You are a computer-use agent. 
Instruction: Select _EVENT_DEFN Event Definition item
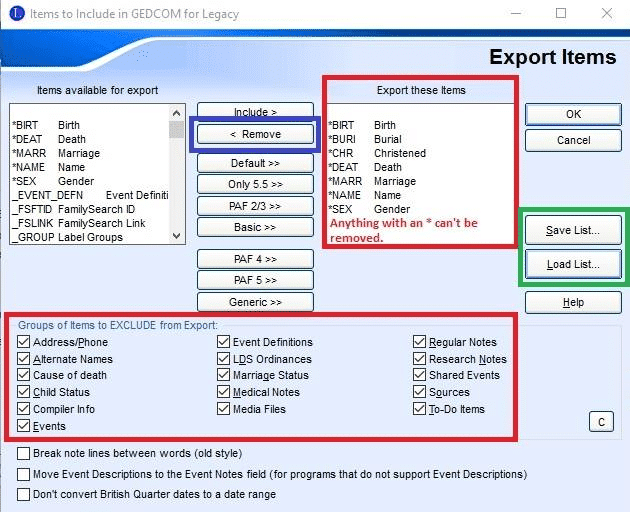coord(89,195)
